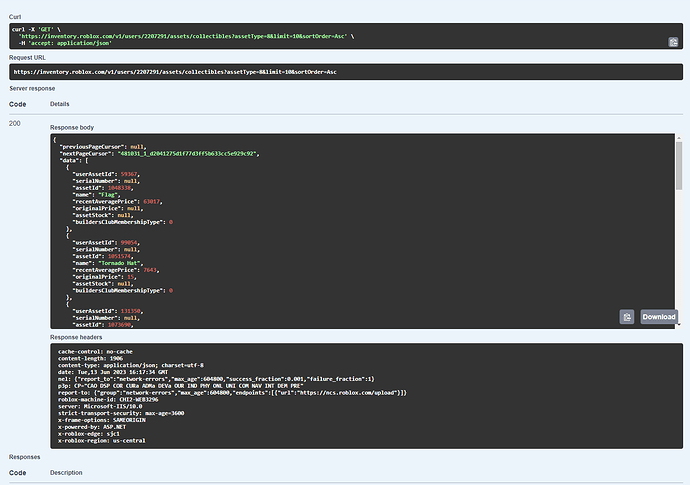The height and width of the screenshot is (485, 690).
Task: Click the Response body label
Action: [x=72, y=128]
